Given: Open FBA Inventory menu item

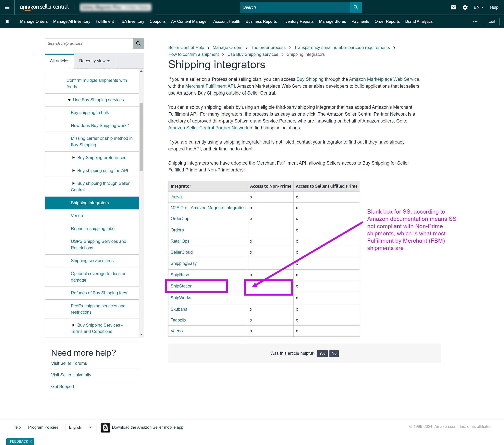Looking at the screenshot, I should [x=132, y=22].
